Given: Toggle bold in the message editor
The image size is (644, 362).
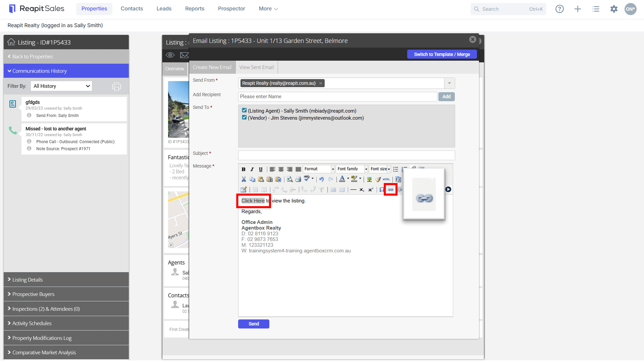Looking at the screenshot, I should click(243, 169).
